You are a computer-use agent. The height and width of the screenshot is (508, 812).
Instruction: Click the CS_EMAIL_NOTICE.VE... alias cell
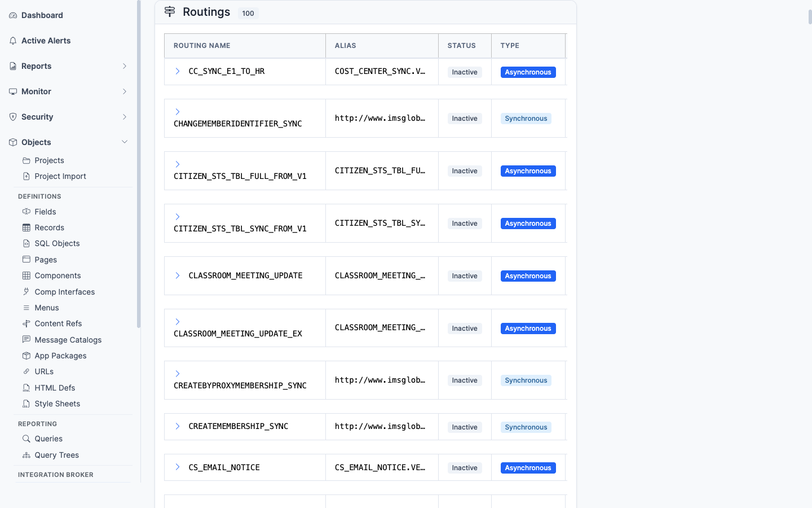click(382, 467)
